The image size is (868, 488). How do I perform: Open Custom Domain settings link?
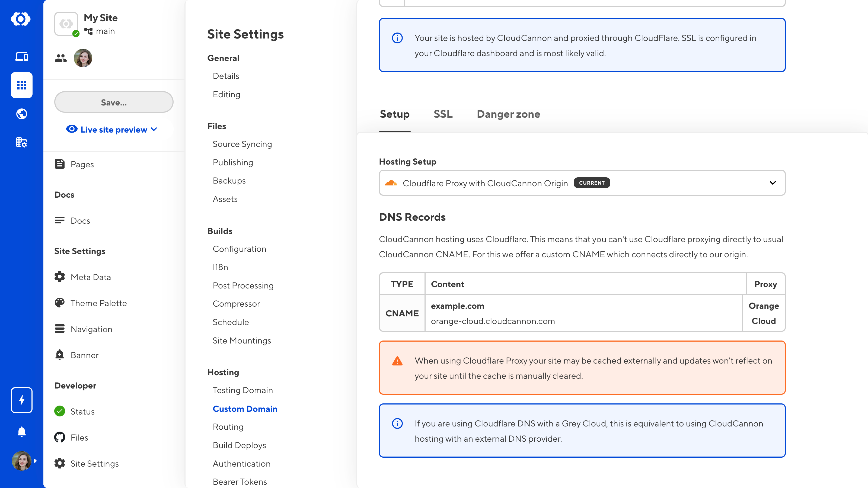[245, 409]
